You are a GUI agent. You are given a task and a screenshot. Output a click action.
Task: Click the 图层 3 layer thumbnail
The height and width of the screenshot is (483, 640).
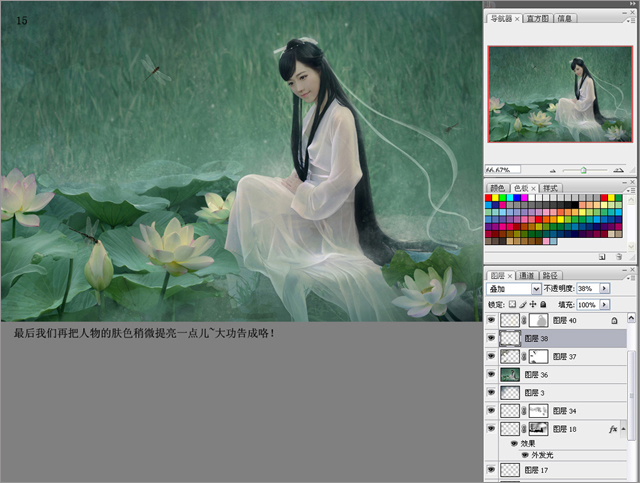coord(510,393)
